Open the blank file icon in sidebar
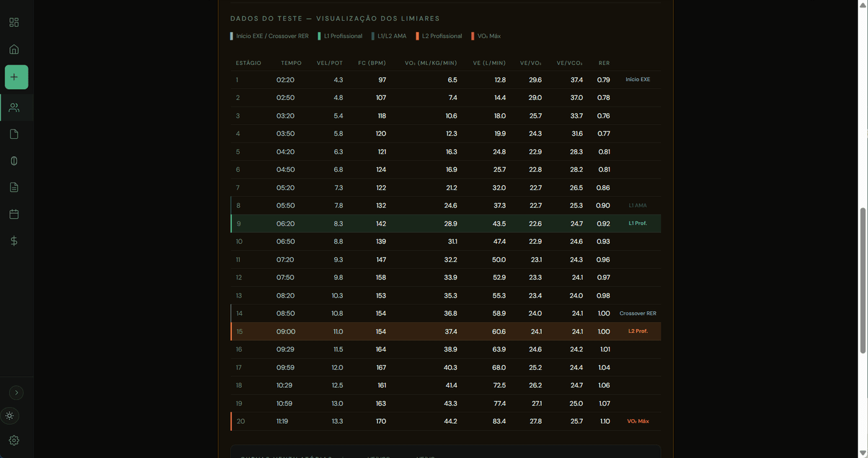The width and height of the screenshot is (868, 458). coord(14,134)
